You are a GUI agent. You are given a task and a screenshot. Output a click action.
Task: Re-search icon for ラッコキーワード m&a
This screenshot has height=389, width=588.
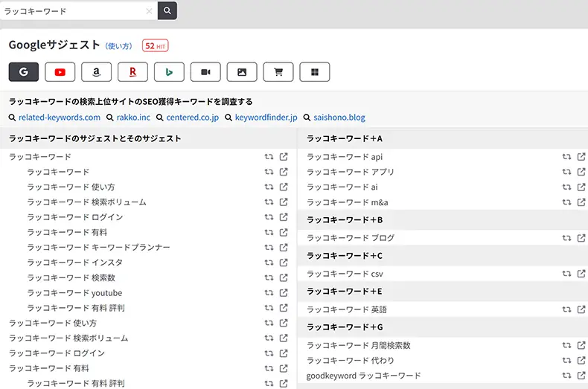(x=566, y=202)
